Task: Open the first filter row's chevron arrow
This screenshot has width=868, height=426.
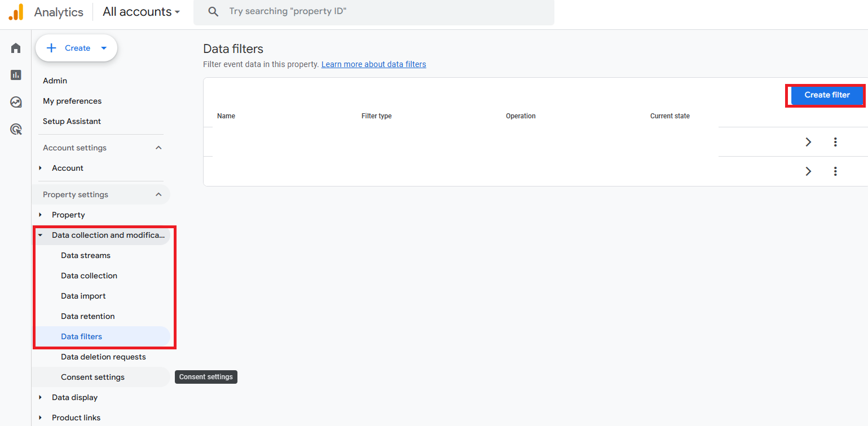Action: pyautogui.click(x=808, y=142)
